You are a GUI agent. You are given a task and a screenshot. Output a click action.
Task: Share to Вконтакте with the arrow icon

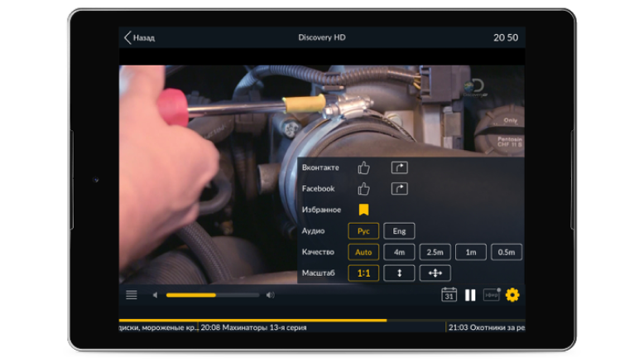coord(399,167)
